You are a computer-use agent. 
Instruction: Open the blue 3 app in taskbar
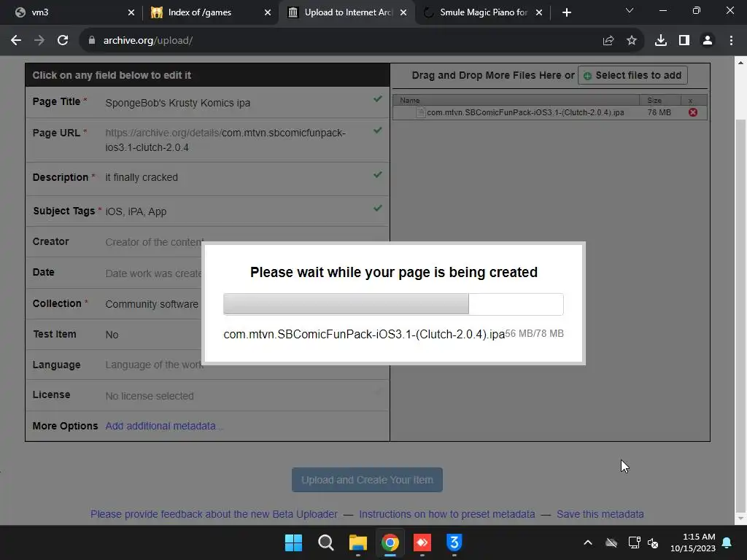(x=454, y=542)
